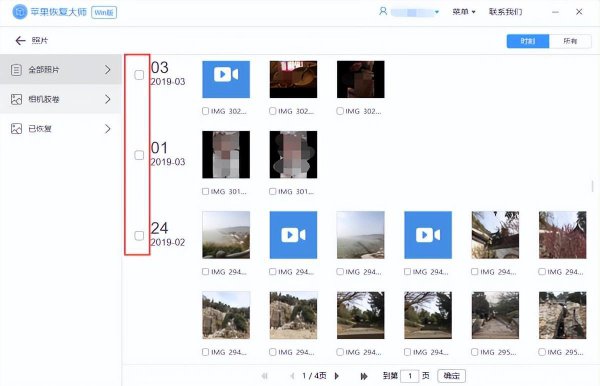
Task: Go to the previous page arrow
Action: 292,376
